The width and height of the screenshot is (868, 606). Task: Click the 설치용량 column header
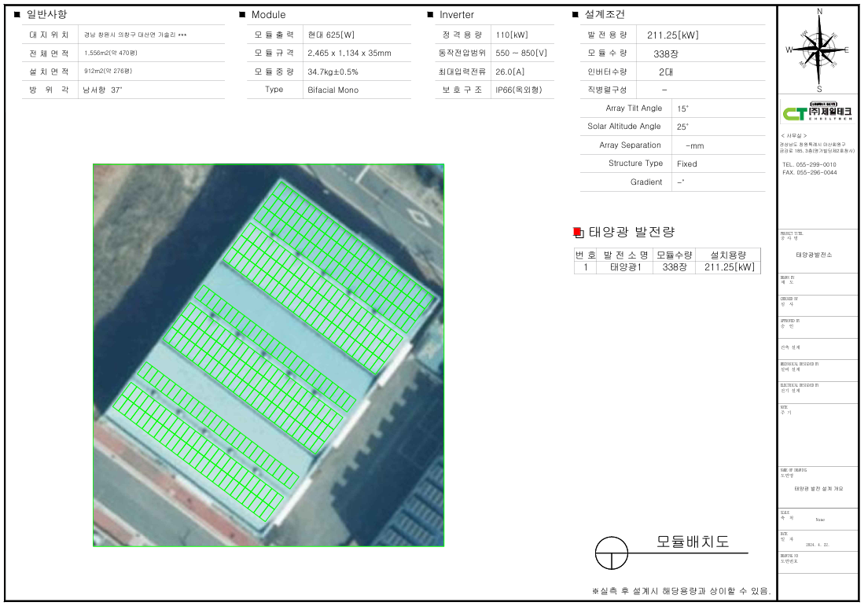(729, 255)
